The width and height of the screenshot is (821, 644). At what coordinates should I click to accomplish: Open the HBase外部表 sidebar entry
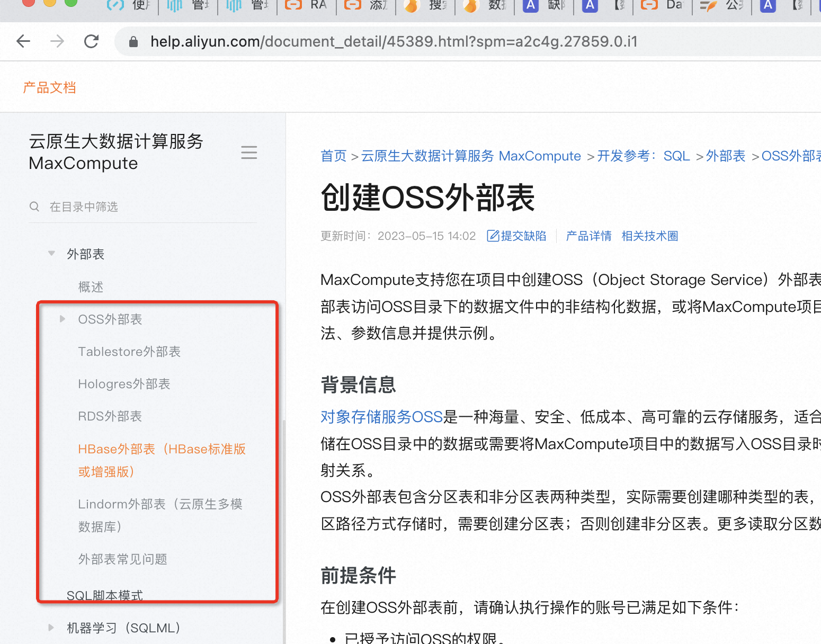tap(162, 460)
